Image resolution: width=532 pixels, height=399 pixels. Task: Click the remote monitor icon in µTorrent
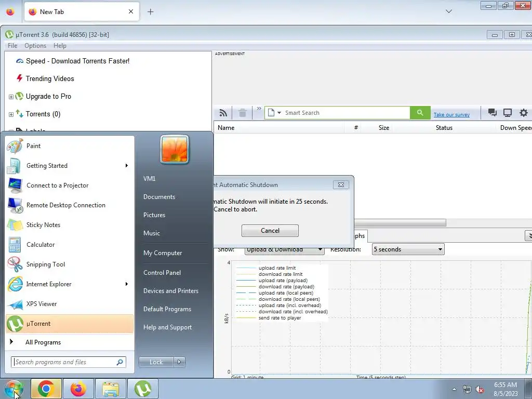[x=508, y=113]
